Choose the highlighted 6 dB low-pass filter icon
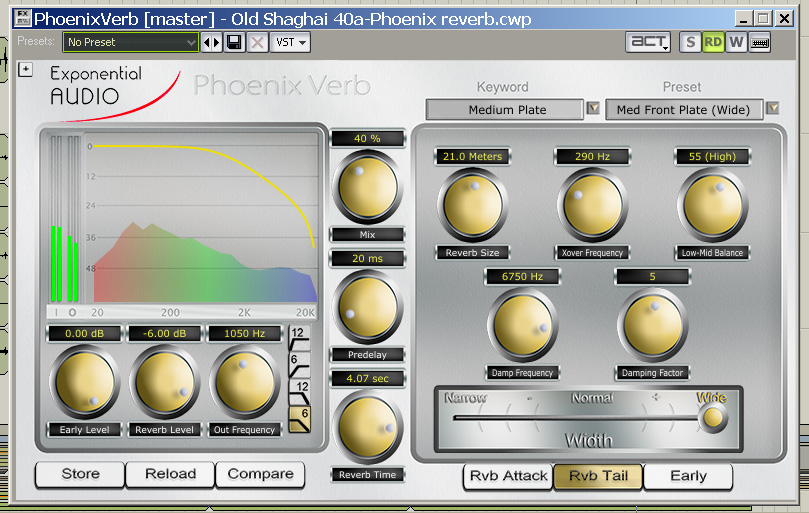This screenshot has width=809, height=513. click(299, 418)
